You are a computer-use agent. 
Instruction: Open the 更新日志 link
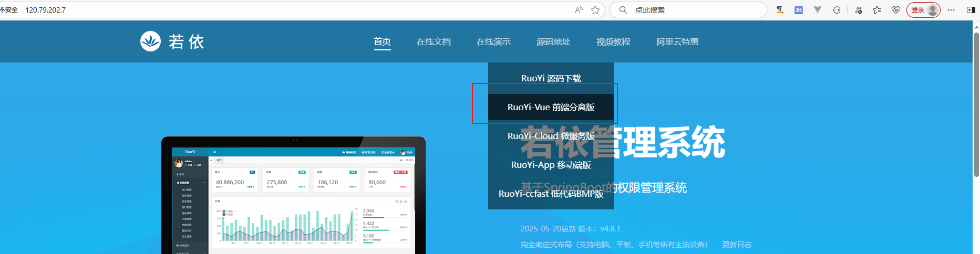tap(737, 245)
